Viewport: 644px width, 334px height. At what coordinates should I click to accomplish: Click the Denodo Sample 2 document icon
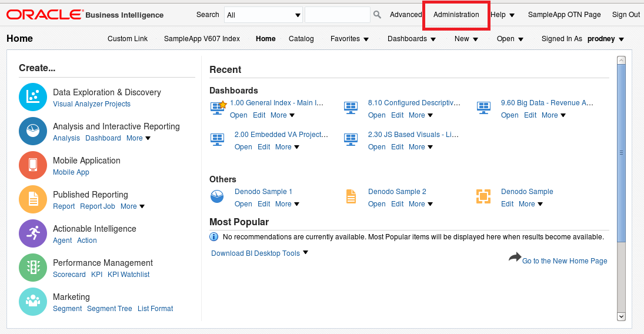[x=351, y=196]
